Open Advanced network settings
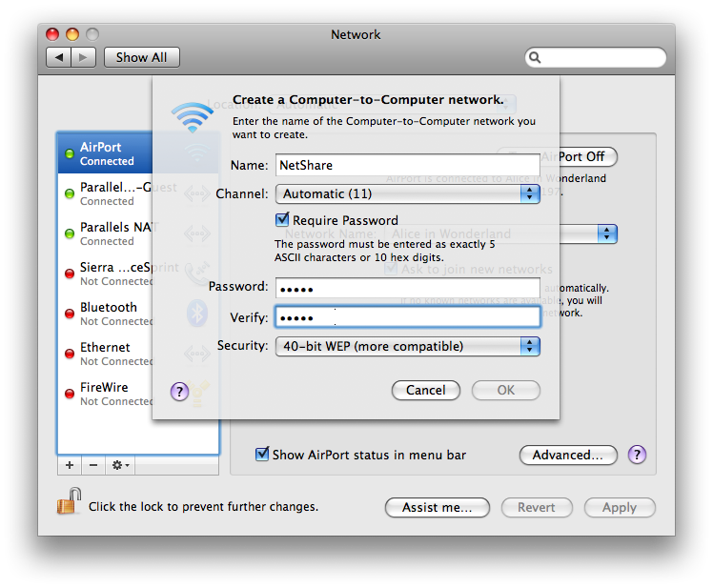This screenshot has width=713, height=588. (x=568, y=455)
